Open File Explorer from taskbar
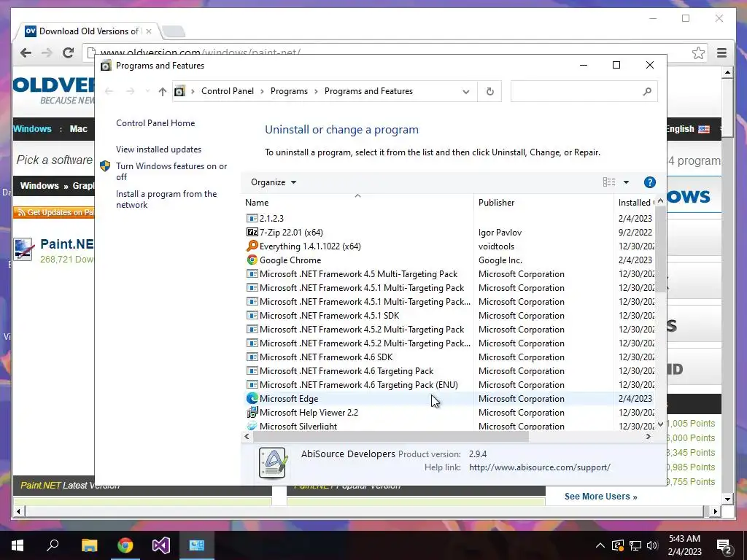This screenshot has height=560, width=747. [89, 545]
